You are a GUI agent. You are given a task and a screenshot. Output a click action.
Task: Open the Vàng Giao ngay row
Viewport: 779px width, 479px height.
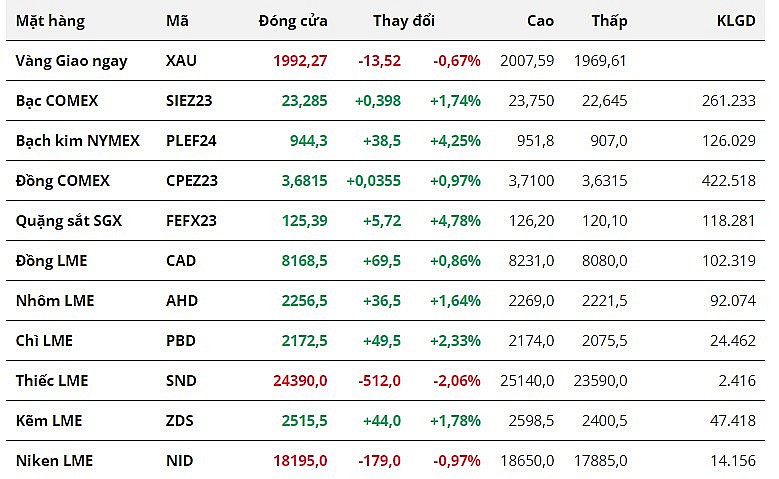(x=71, y=61)
